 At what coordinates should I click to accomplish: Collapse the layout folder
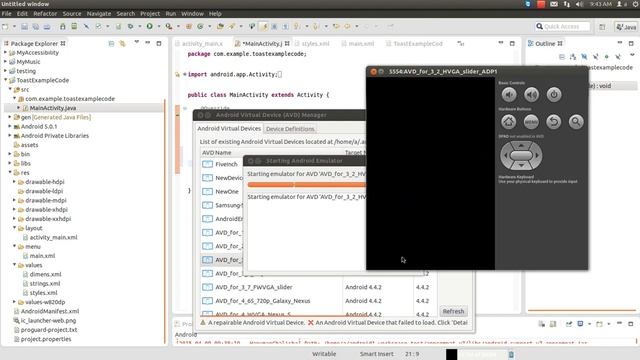(x=14, y=228)
